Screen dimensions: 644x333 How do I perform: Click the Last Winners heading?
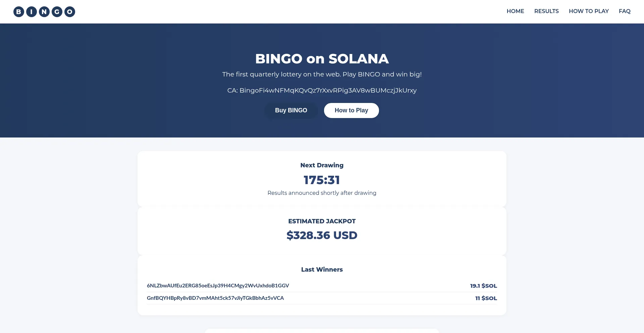[x=322, y=270]
